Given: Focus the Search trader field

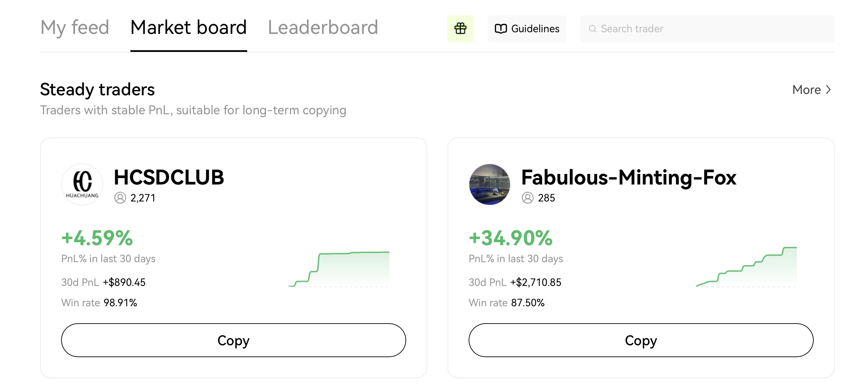Looking at the screenshot, I should pyautogui.click(x=707, y=29).
